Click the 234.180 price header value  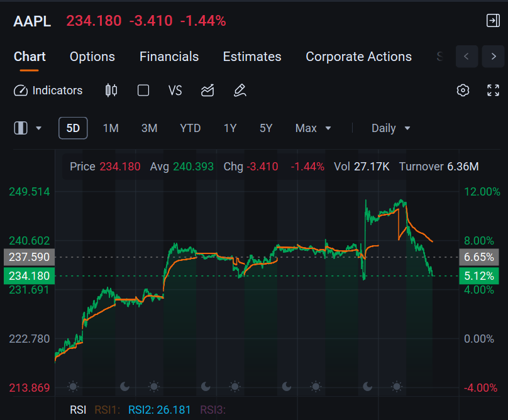[94, 21]
